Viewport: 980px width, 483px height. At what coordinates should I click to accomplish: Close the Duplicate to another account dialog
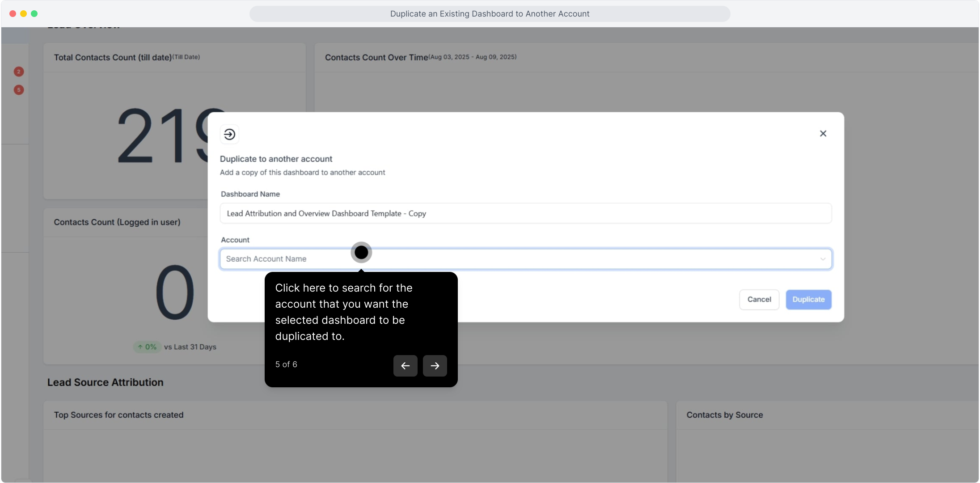point(823,134)
